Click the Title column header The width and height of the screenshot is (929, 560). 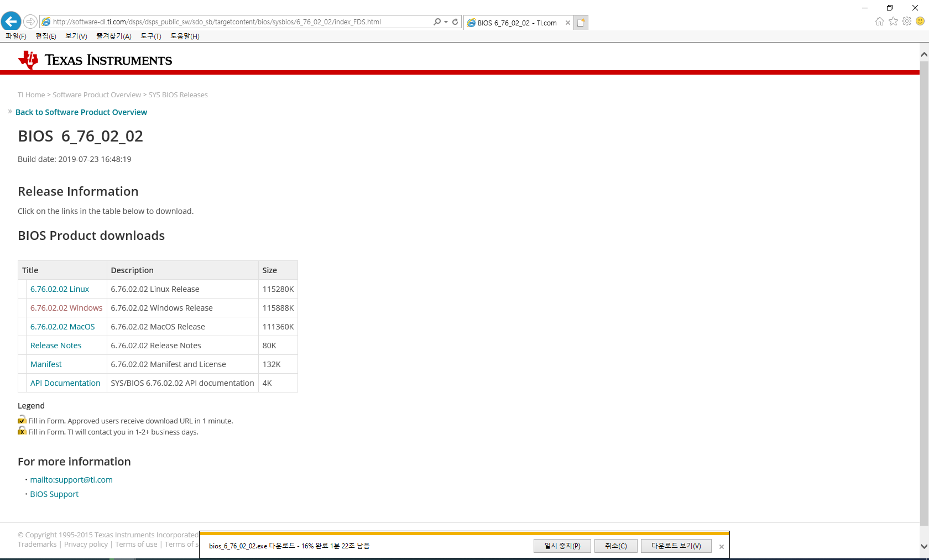[62, 270]
